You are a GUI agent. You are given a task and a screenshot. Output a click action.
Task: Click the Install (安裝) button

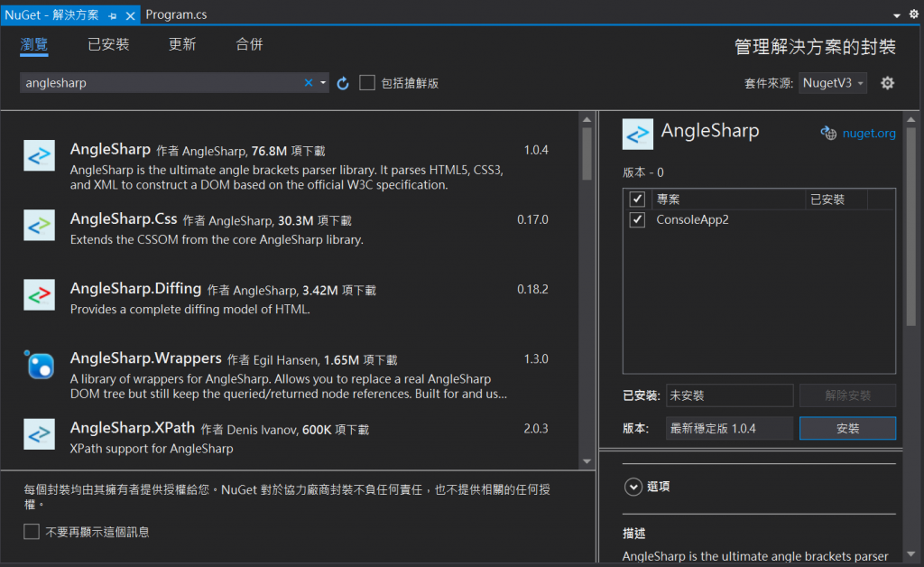click(847, 429)
